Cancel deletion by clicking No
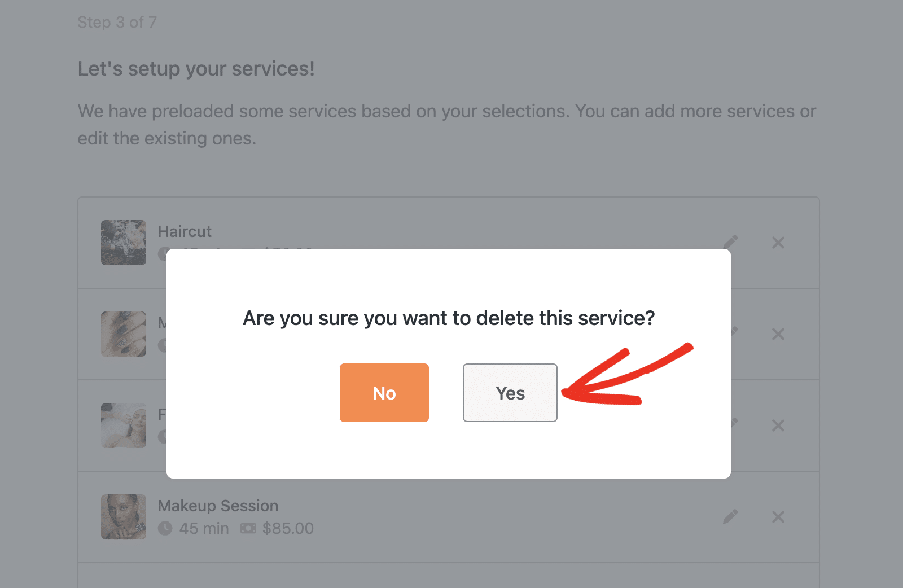The height and width of the screenshot is (588, 903). coord(384,393)
